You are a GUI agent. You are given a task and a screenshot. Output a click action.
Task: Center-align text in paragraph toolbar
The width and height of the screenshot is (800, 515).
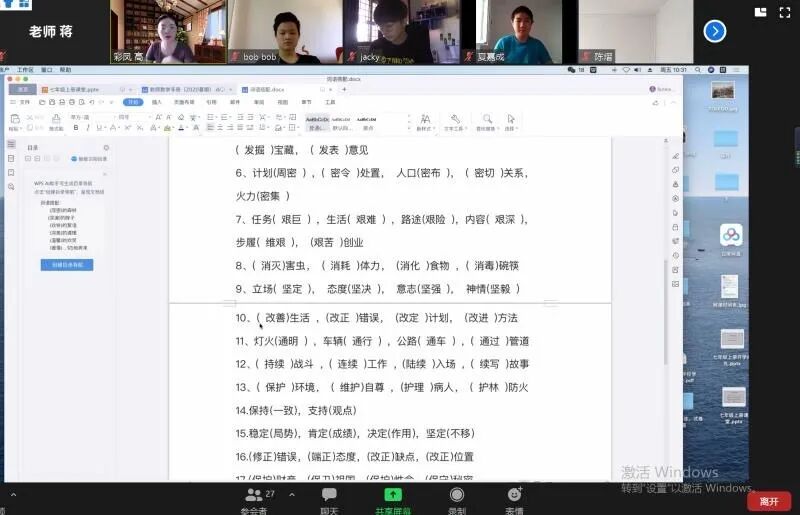[220, 128]
